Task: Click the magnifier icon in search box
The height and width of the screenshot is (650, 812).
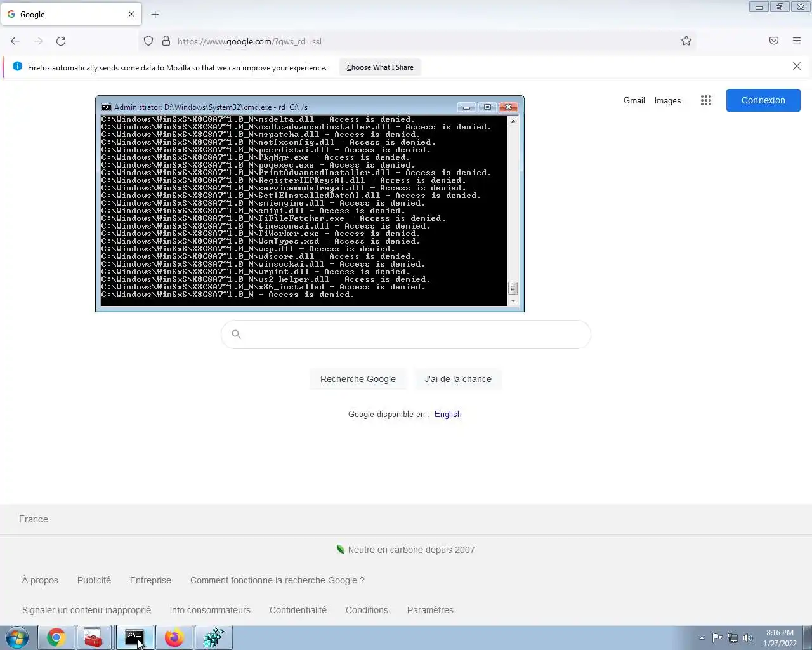Action: (x=236, y=335)
